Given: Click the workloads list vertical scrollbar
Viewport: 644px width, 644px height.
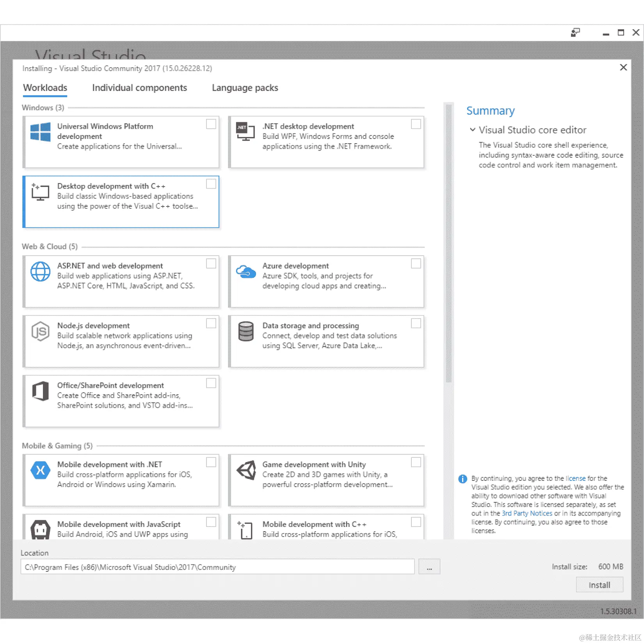Looking at the screenshot, I should click(x=449, y=244).
